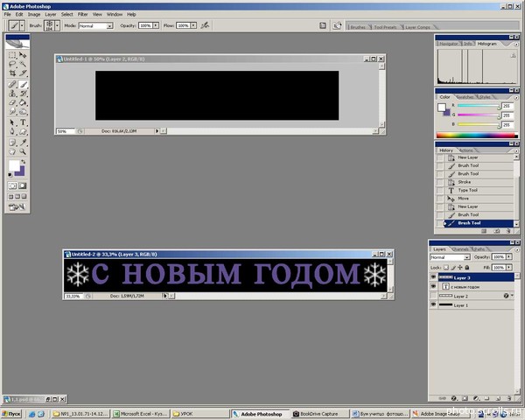
Task: Open the Opacity slider arrow in options bar
Action: click(x=156, y=25)
